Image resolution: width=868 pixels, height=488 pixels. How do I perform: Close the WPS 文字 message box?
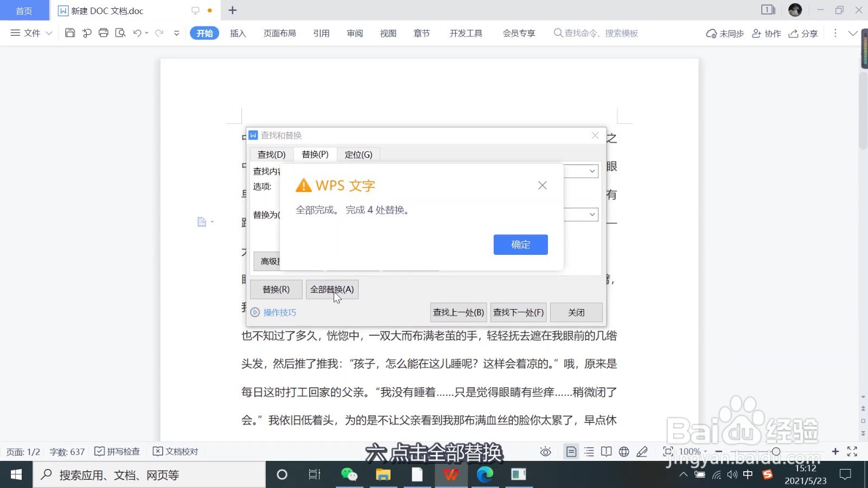click(x=542, y=185)
